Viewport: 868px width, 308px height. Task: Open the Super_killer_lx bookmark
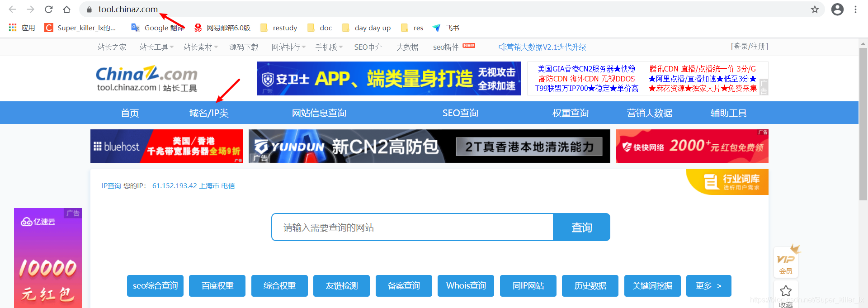tap(80, 28)
